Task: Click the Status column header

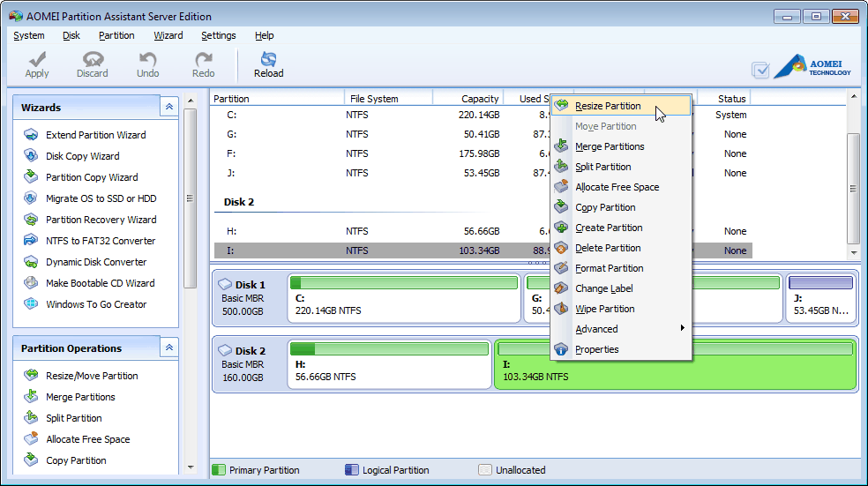Action: pyautogui.click(x=724, y=99)
